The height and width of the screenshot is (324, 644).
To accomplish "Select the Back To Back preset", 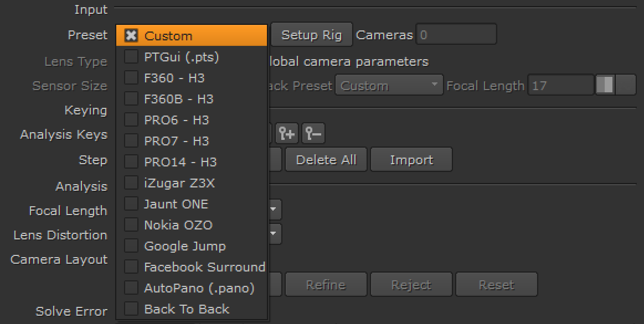I will tap(192, 309).
